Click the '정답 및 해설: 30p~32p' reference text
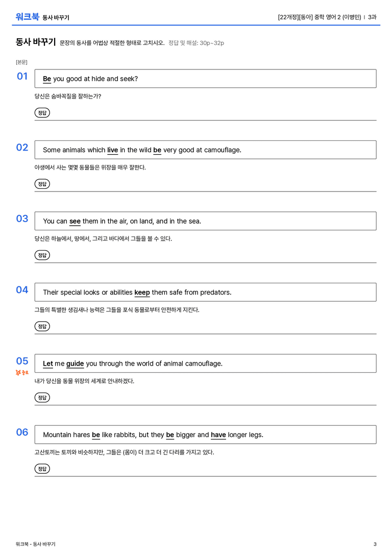 click(196, 43)
